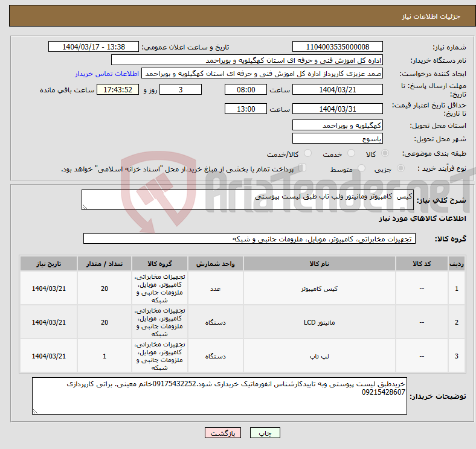
Task: Click the price validity date 1404/03/31 field
Action: click(x=337, y=109)
